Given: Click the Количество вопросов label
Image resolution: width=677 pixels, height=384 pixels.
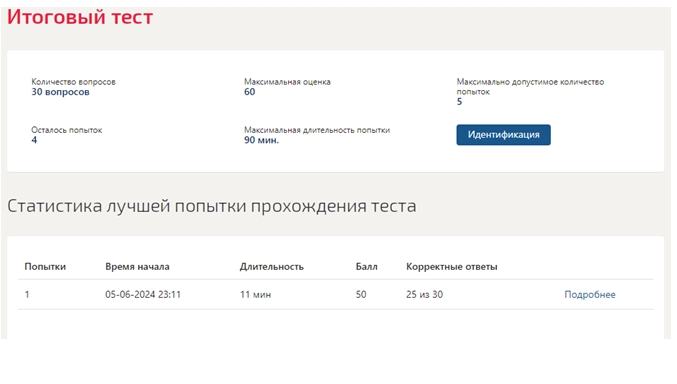Looking at the screenshot, I should 73,82.
